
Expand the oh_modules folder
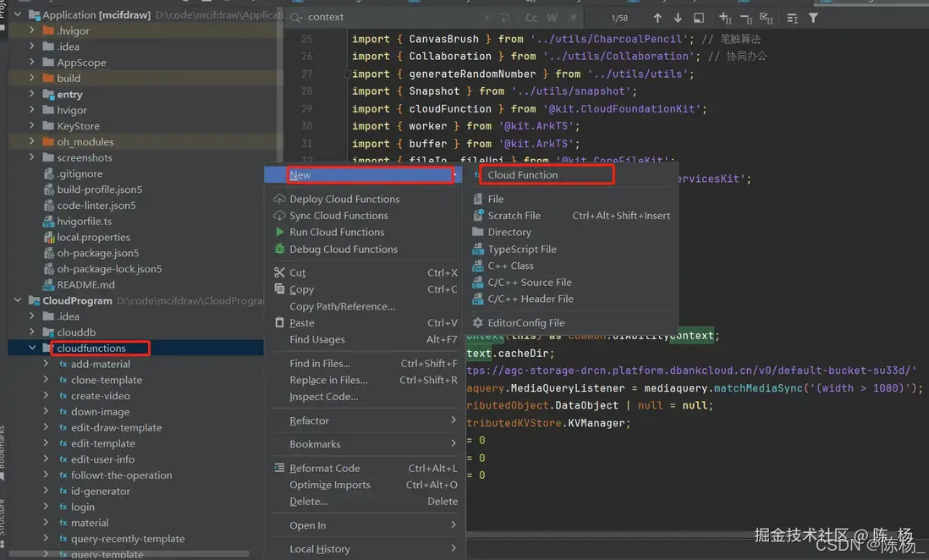[x=31, y=141]
